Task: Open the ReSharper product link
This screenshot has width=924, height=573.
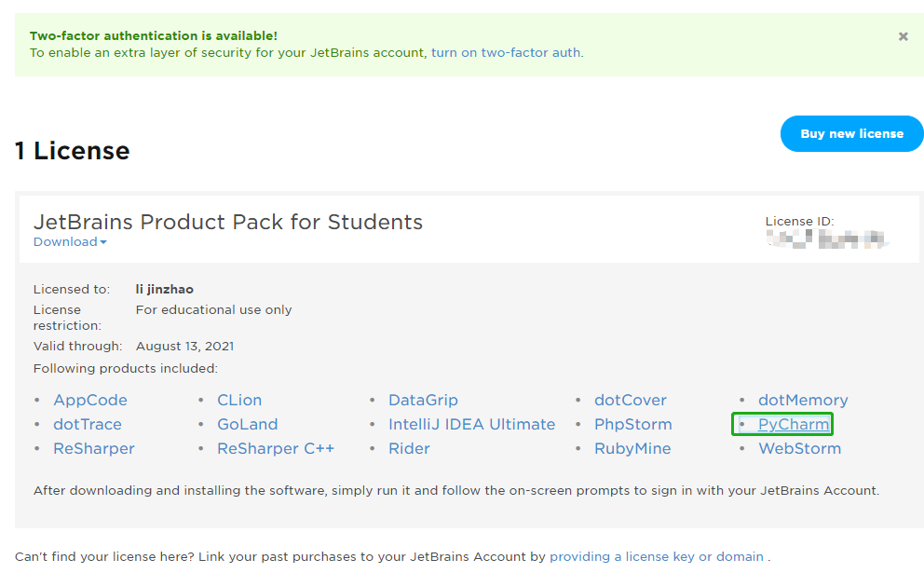Action: click(94, 448)
